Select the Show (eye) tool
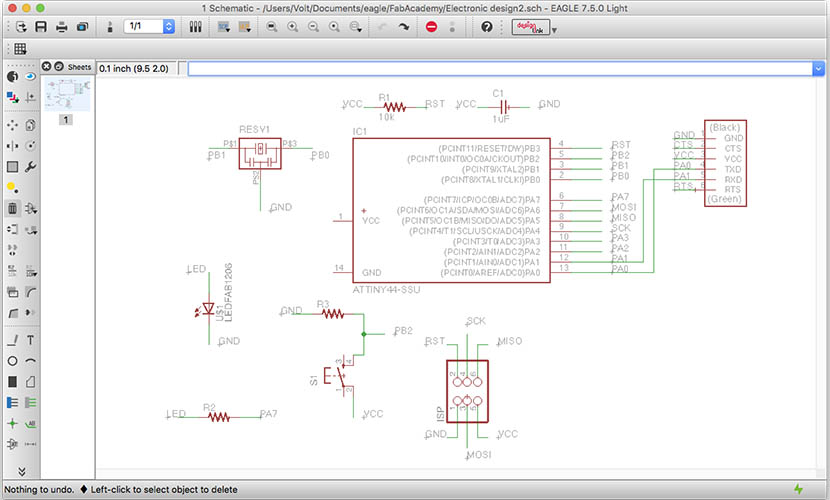The width and height of the screenshot is (830, 500). pos(30,77)
